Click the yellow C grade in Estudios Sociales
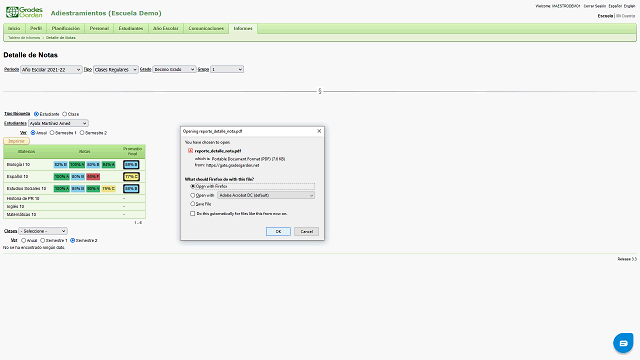Image resolution: width=640 pixels, height=360 pixels. 109,189
